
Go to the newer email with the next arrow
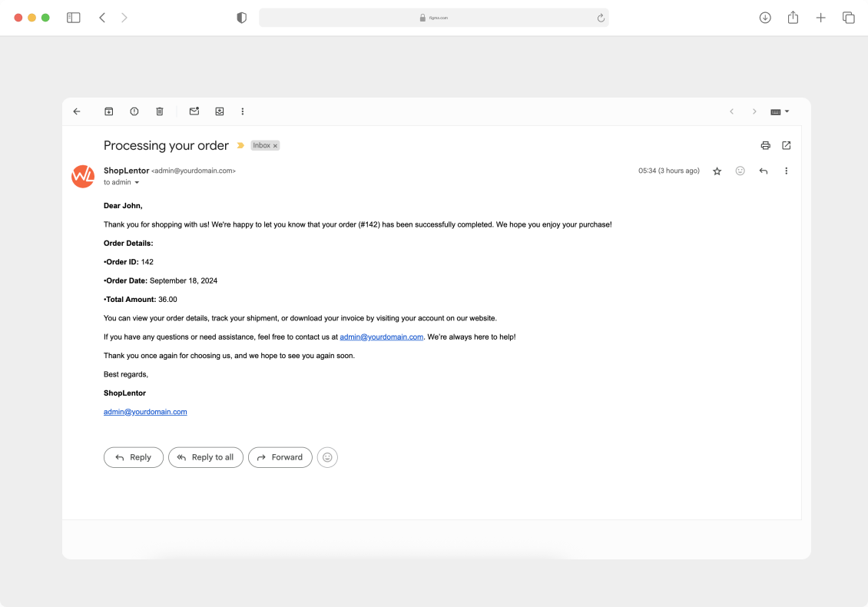point(754,111)
